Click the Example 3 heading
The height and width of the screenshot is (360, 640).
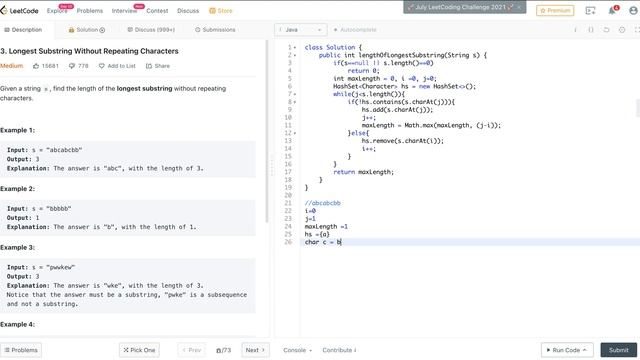point(18,247)
